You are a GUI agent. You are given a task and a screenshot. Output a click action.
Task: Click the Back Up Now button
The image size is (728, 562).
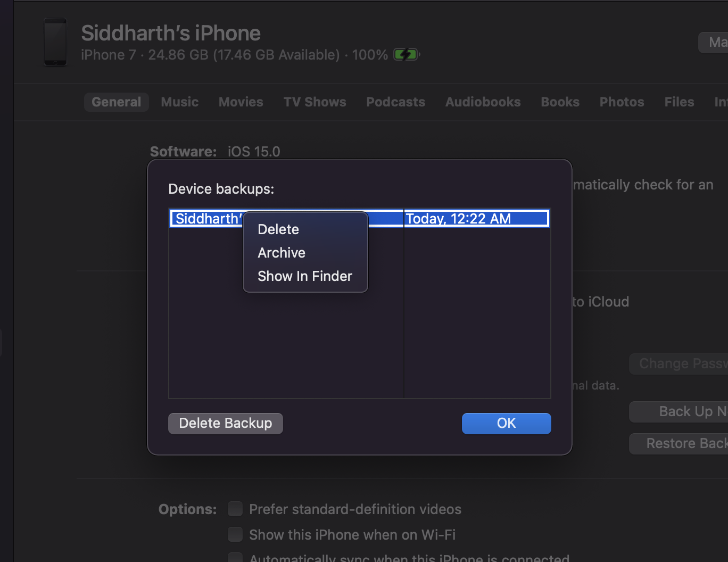[x=679, y=411]
